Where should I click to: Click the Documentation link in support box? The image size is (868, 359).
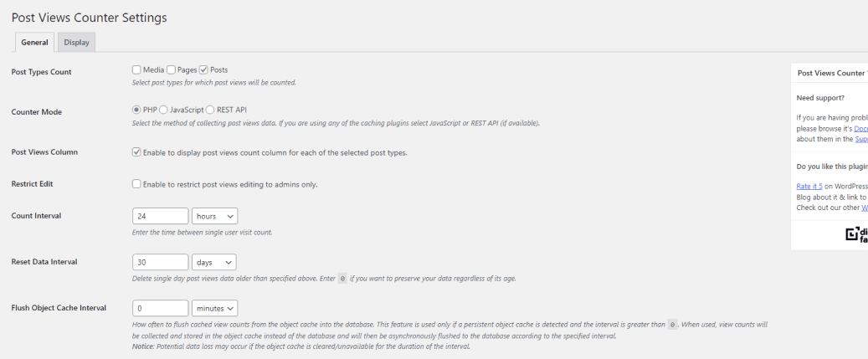tap(862, 128)
